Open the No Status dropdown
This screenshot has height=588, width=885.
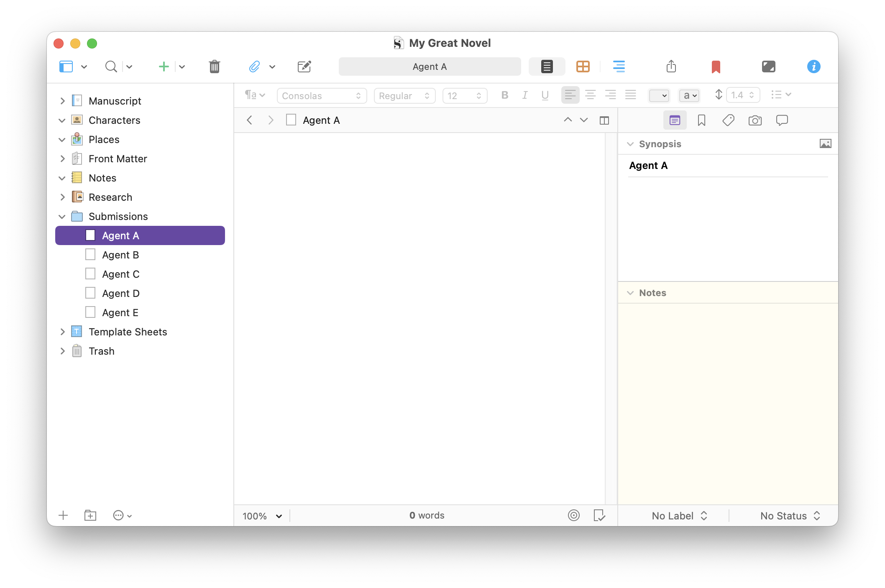click(x=790, y=516)
